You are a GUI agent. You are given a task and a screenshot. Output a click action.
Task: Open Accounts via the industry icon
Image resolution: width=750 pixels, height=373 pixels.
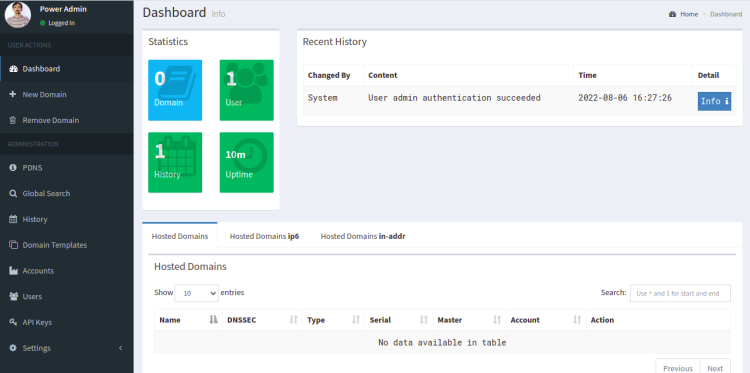[x=13, y=271]
